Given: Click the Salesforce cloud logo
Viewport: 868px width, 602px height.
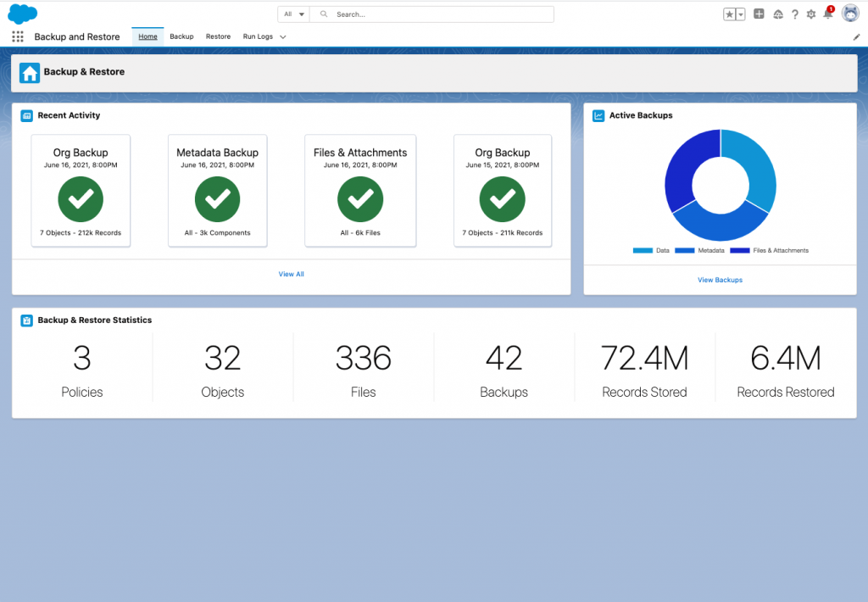Looking at the screenshot, I should (x=23, y=14).
